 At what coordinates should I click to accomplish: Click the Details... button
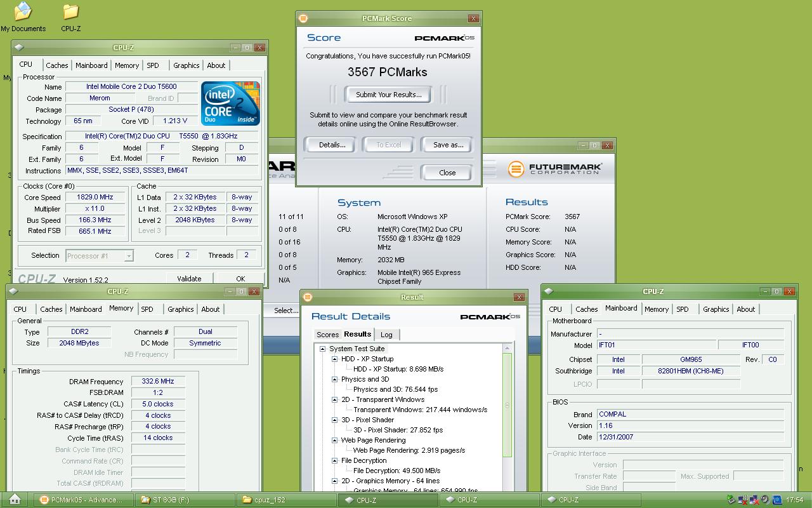332,145
